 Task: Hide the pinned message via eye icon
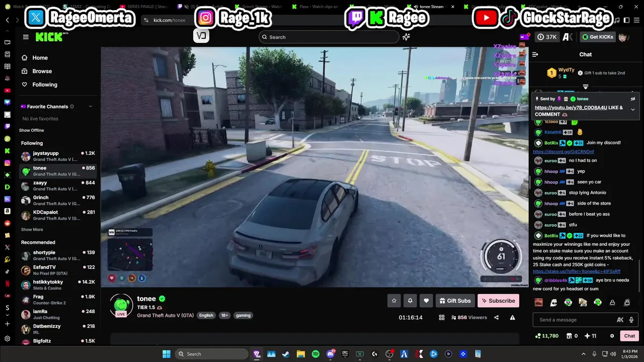(x=633, y=99)
